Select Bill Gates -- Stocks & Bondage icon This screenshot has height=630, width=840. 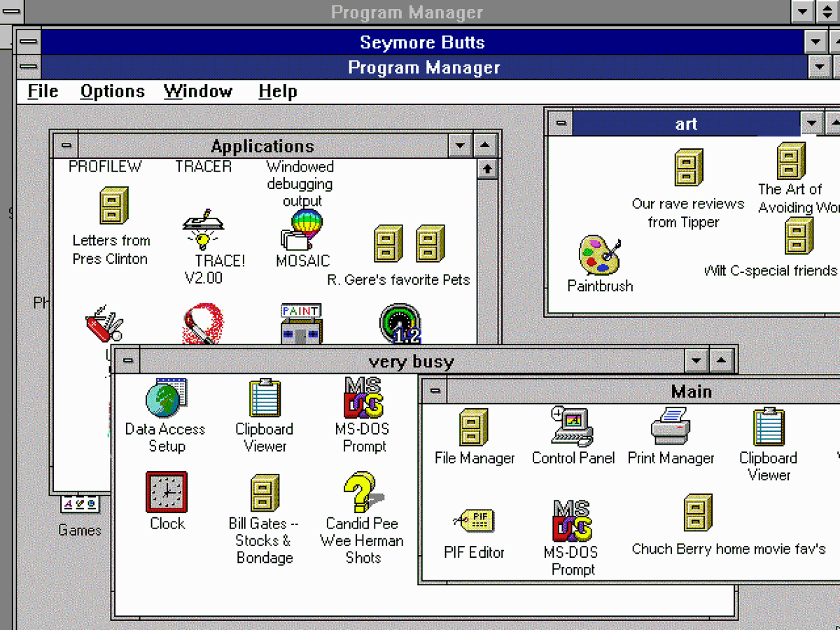tap(265, 493)
